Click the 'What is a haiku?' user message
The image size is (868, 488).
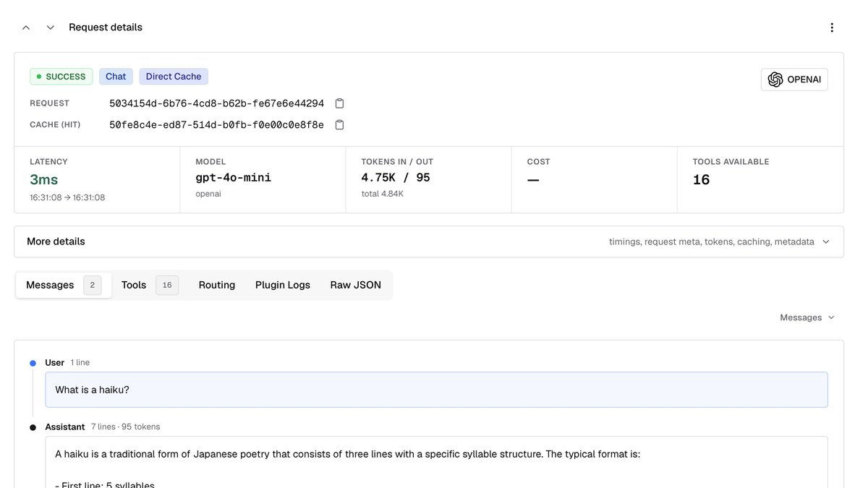[437, 390]
